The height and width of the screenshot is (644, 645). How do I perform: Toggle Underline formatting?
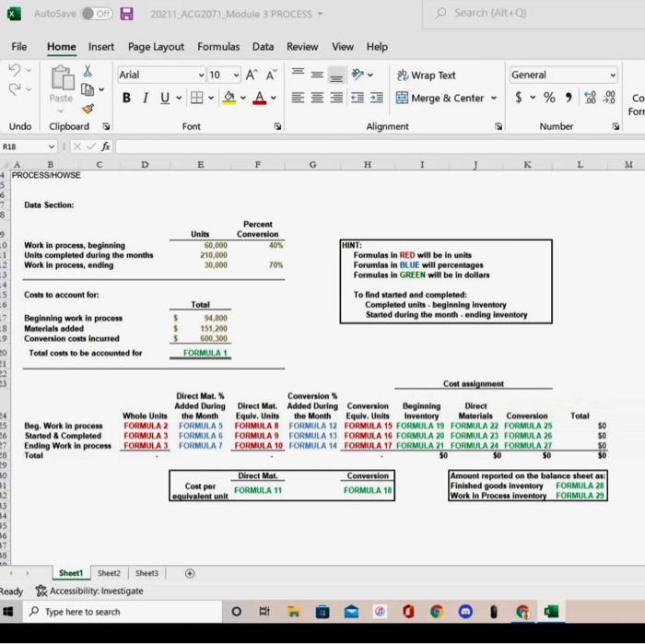[165, 98]
